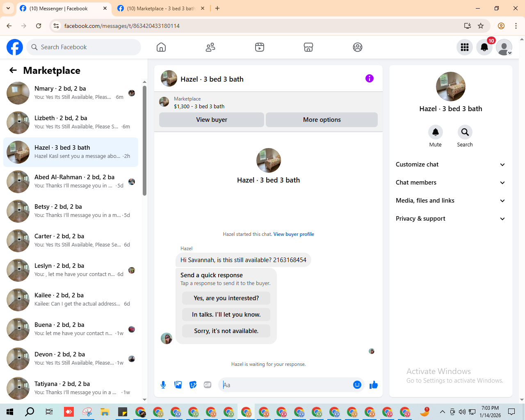Switch to the Marketplace 3 bed 3 bath tab
The height and width of the screenshot is (420, 525).
click(x=161, y=8)
